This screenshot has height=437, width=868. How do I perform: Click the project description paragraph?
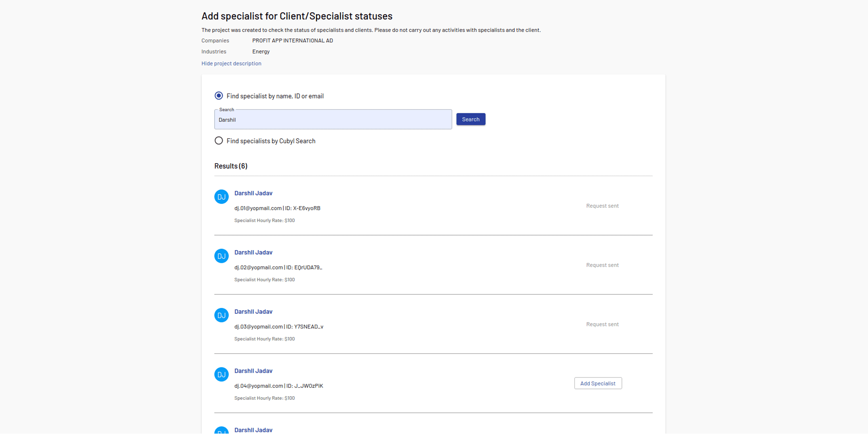pos(371,30)
